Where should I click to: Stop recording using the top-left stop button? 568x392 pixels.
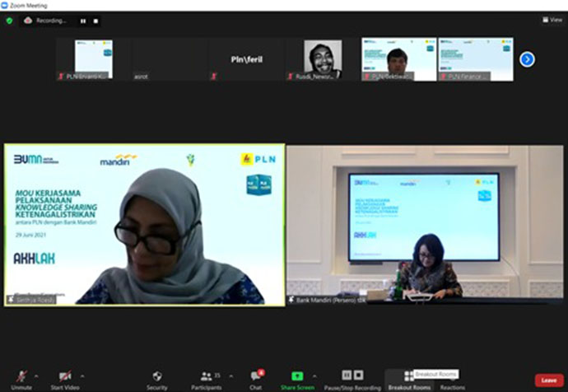(95, 21)
